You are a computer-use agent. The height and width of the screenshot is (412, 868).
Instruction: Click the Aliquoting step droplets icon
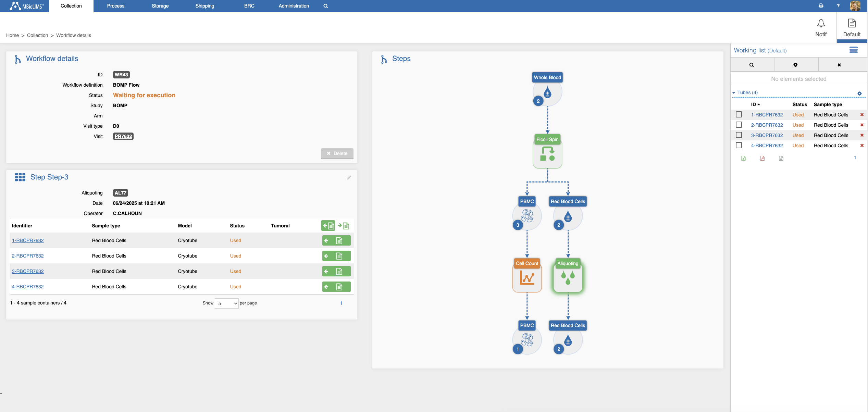[x=568, y=277]
